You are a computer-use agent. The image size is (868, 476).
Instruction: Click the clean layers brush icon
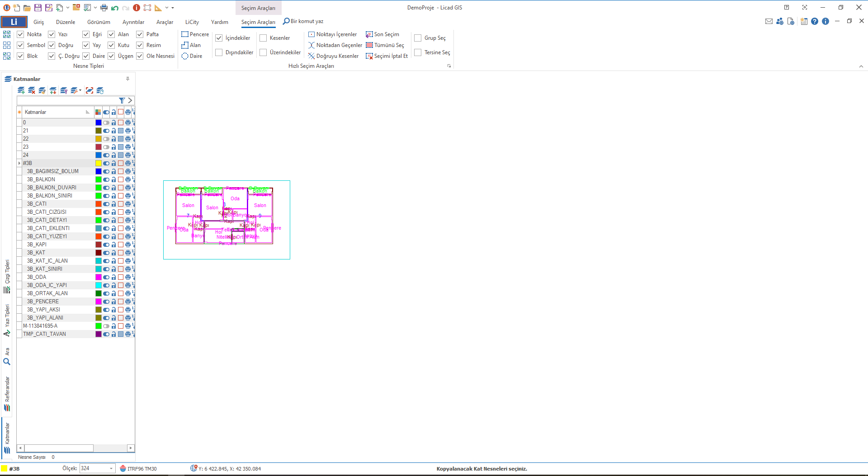[x=42, y=90]
